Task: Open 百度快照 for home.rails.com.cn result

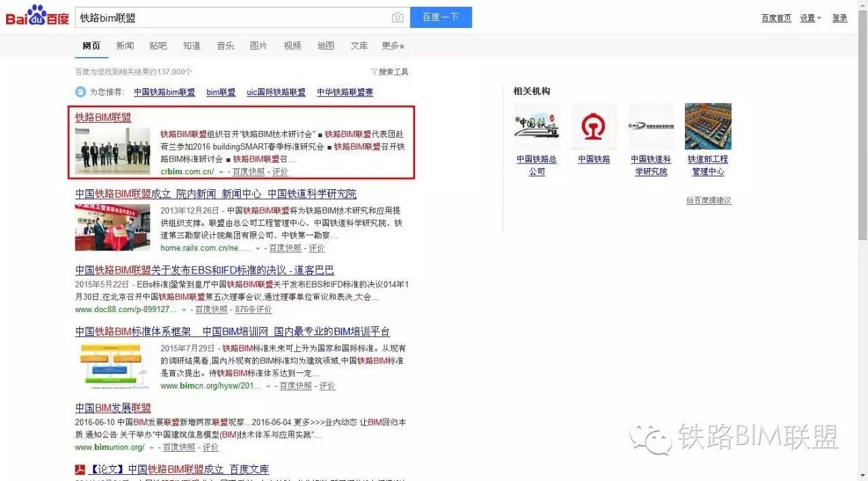Action: 285,249
